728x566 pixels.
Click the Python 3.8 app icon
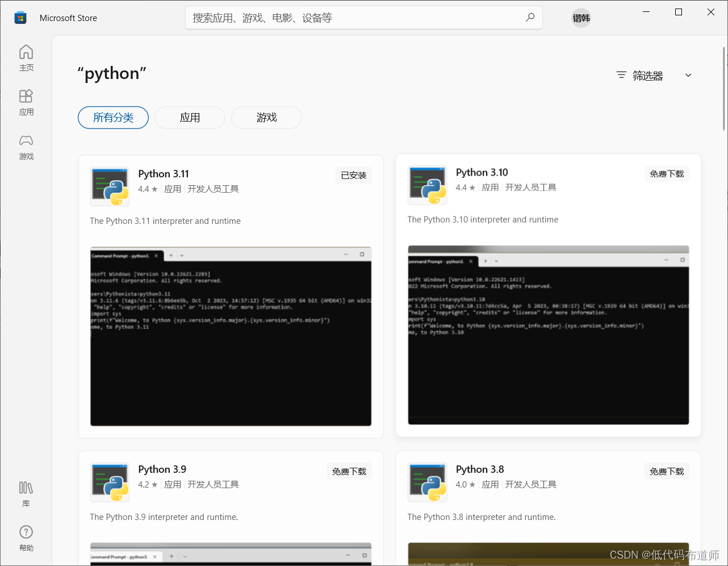(428, 482)
